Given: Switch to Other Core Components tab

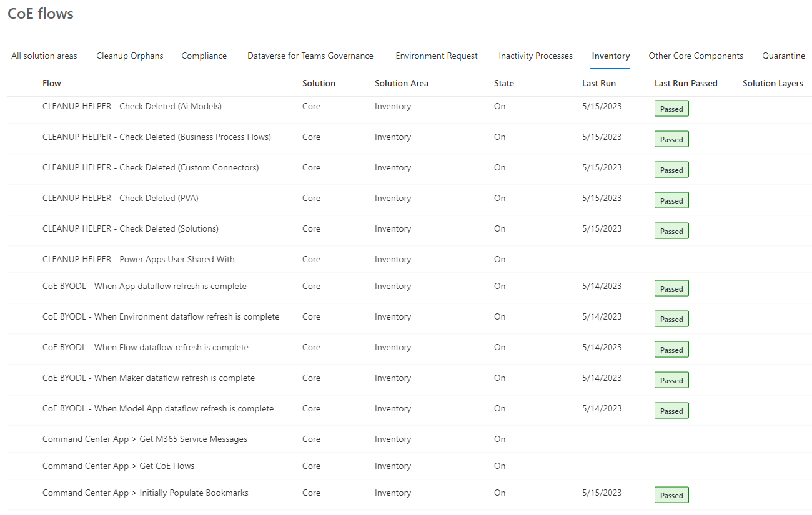Looking at the screenshot, I should pos(695,56).
